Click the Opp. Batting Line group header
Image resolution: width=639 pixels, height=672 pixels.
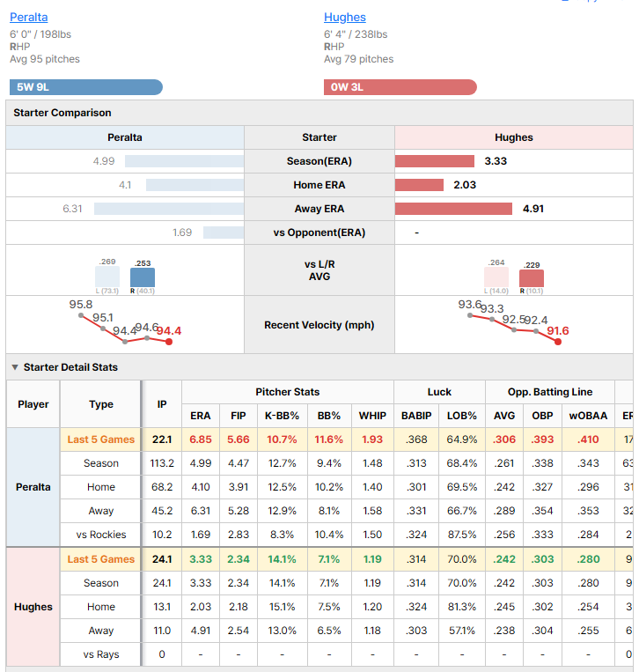coord(550,392)
